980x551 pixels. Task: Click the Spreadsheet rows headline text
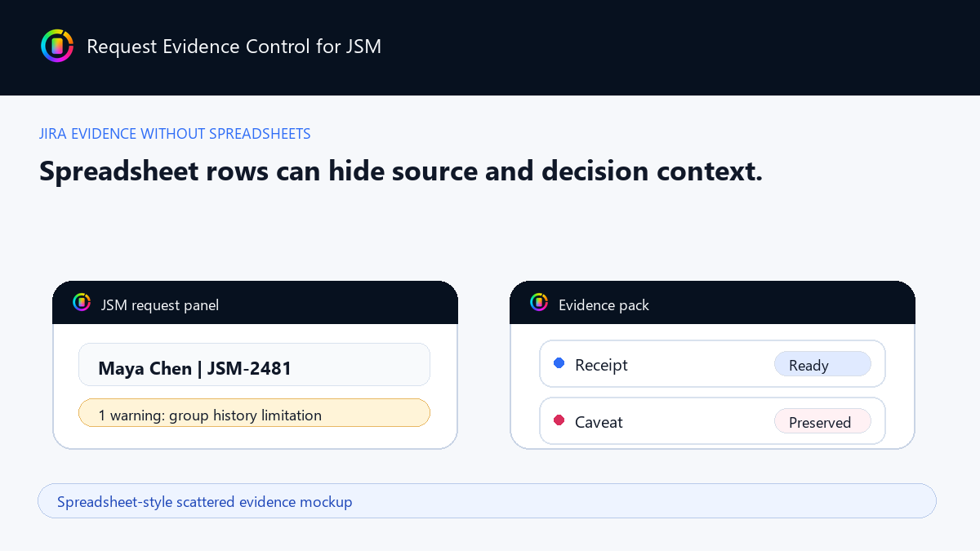point(400,171)
